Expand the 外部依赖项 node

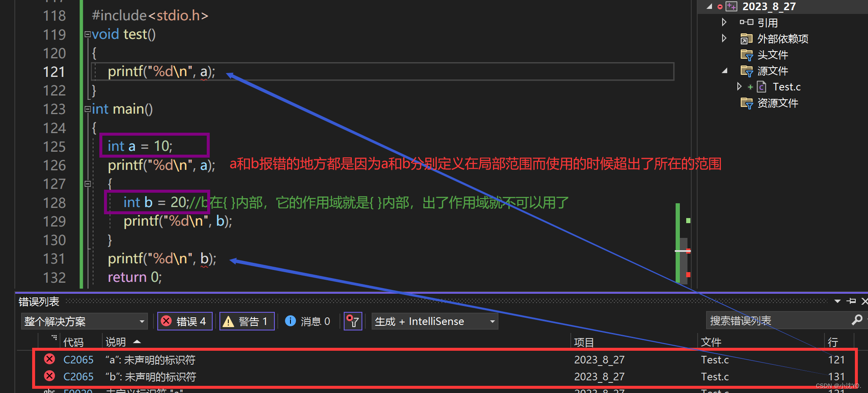click(724, 38)
